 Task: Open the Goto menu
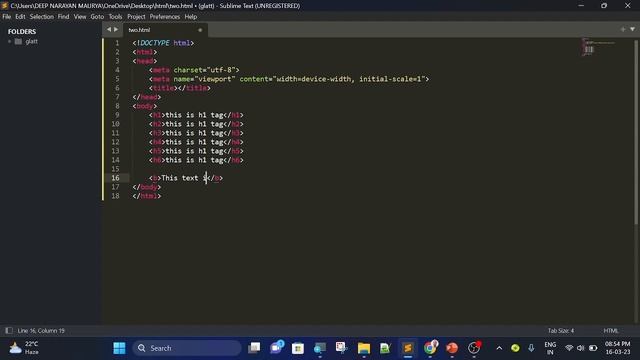point(97,17)
